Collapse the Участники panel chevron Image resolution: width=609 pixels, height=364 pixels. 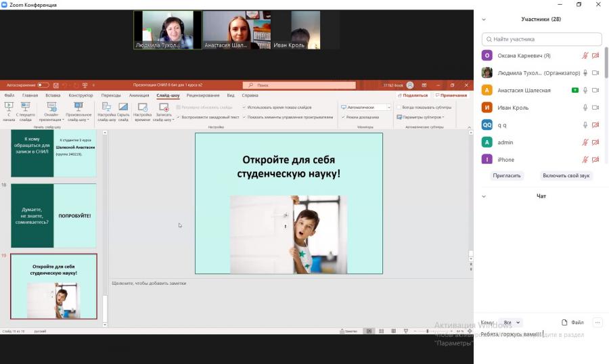pyautogui.click(x=484, y=20)
